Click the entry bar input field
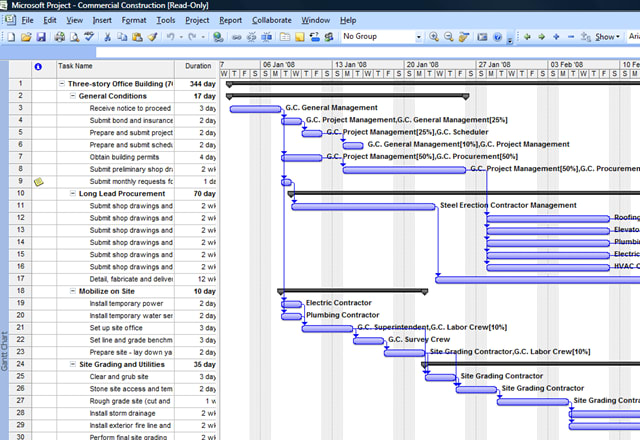 coord(367,52)
